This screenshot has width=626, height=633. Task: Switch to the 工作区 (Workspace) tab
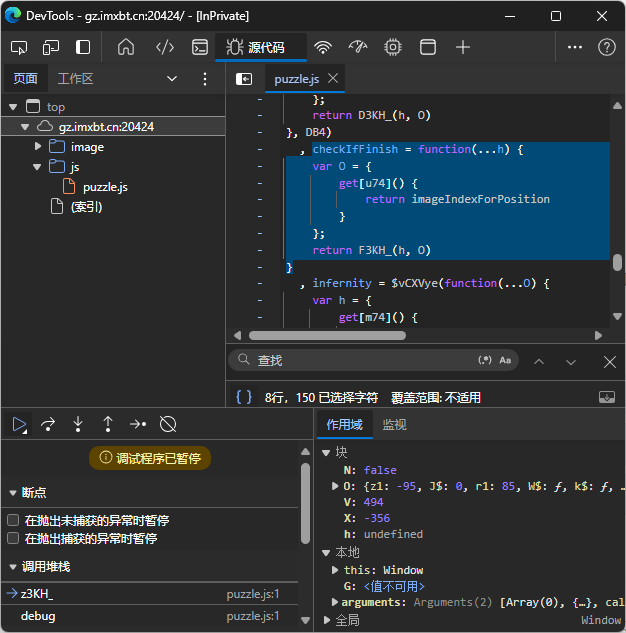[x=75, y=79]
